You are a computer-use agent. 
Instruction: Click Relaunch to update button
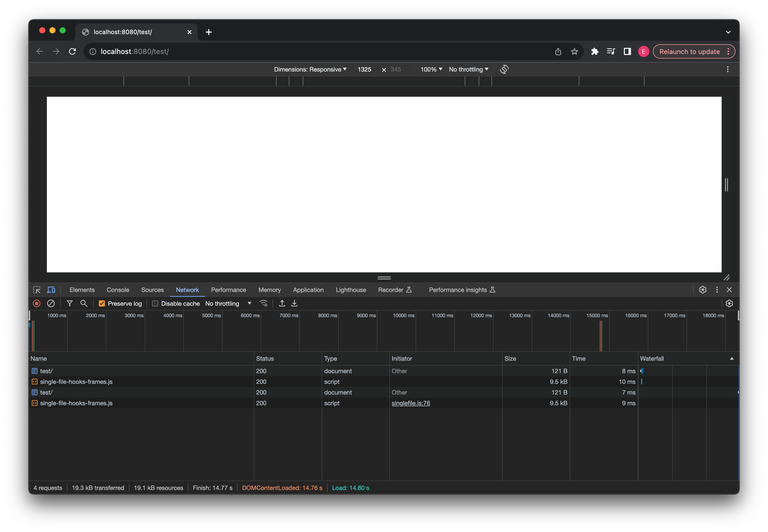(x=689, y=52)
